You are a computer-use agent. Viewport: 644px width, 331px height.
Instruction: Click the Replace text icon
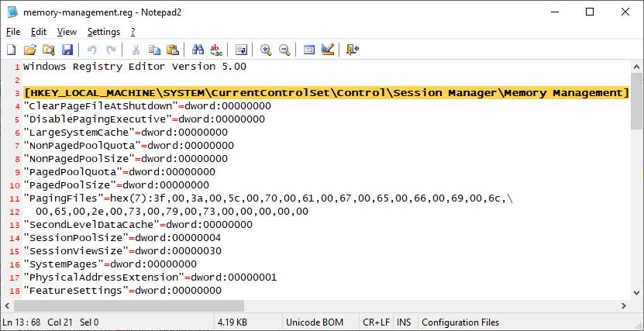[216, 50]
